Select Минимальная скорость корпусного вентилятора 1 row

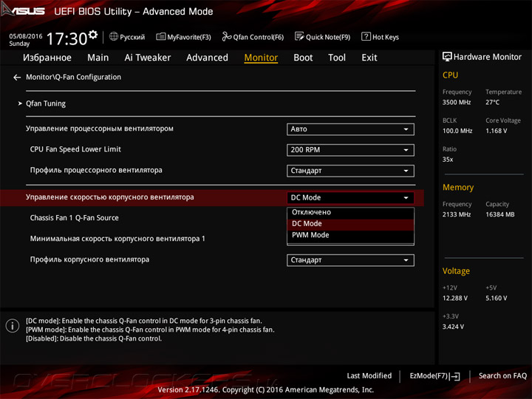(117, 239)
